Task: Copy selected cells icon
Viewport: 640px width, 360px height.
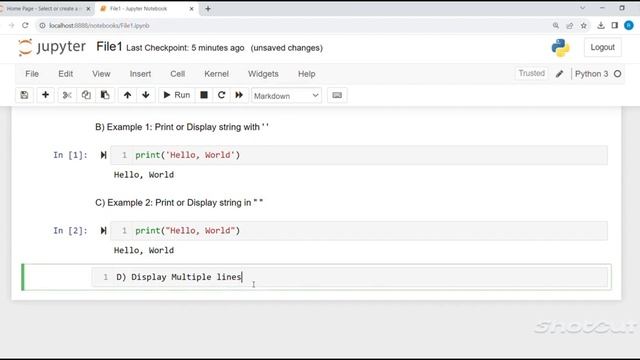Action: [86, 96]
